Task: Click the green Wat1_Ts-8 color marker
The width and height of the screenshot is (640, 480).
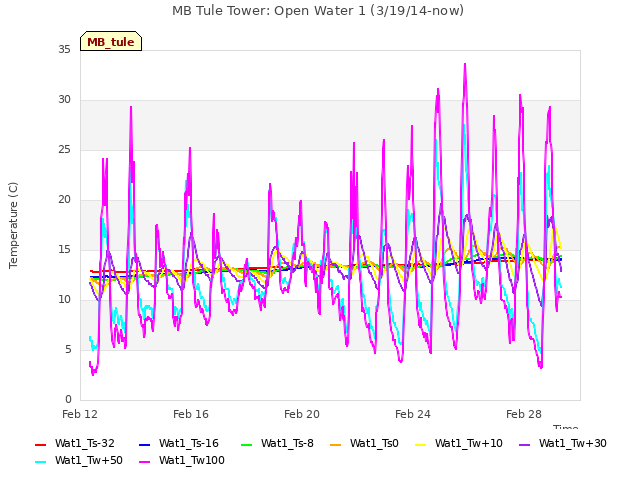Action: (247, 444)
